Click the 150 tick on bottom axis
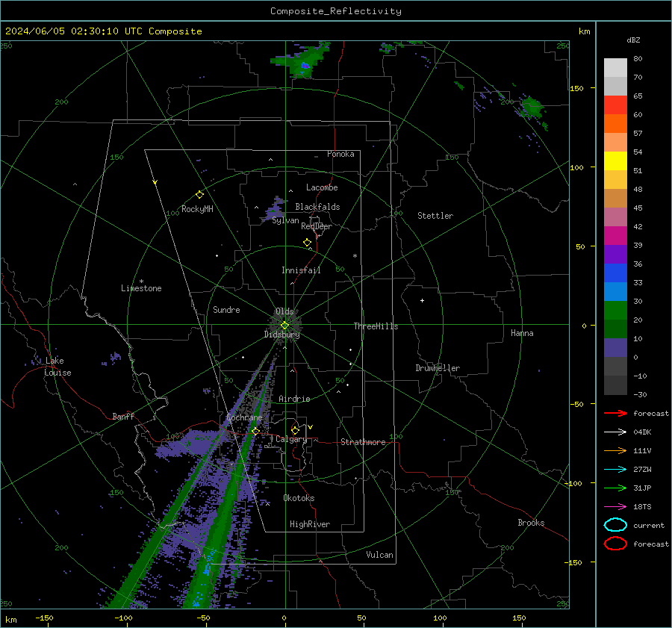The image size is (672, 628). [519, 618]
